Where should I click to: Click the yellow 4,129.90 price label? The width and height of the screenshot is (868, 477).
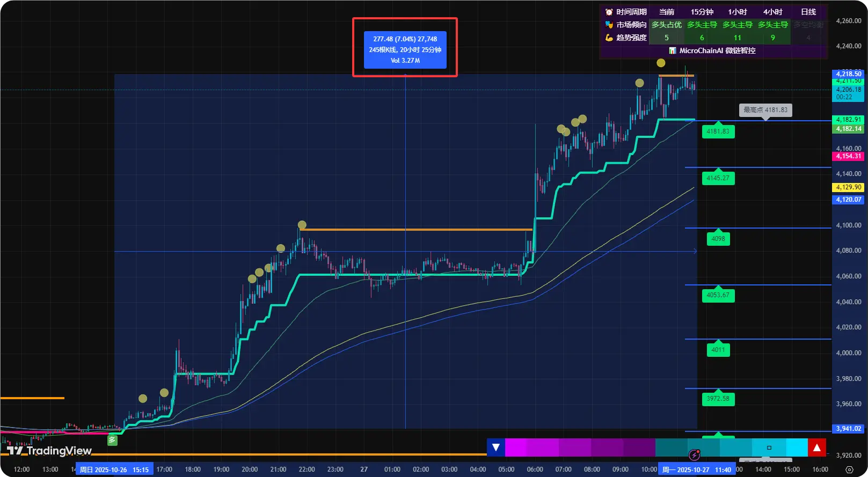click(x=848, y=187)
